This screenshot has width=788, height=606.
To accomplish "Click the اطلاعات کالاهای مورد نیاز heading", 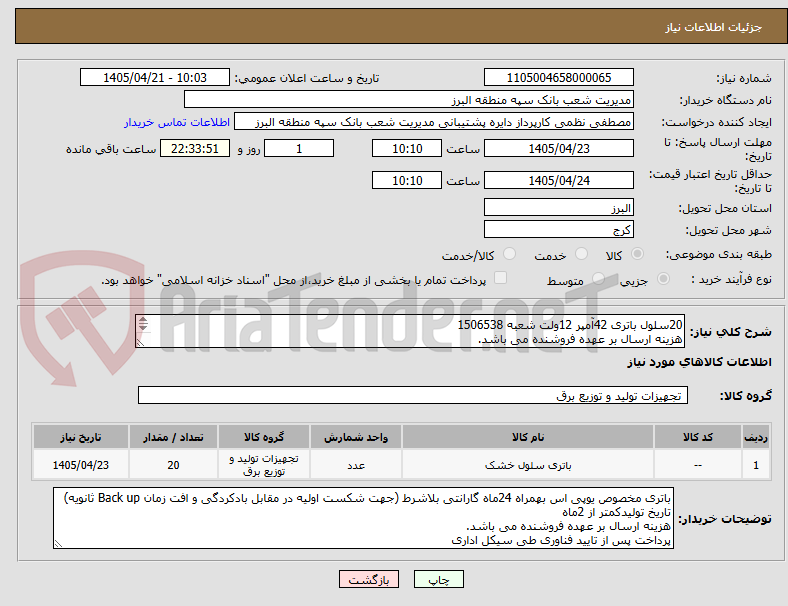I will (699, 362).
